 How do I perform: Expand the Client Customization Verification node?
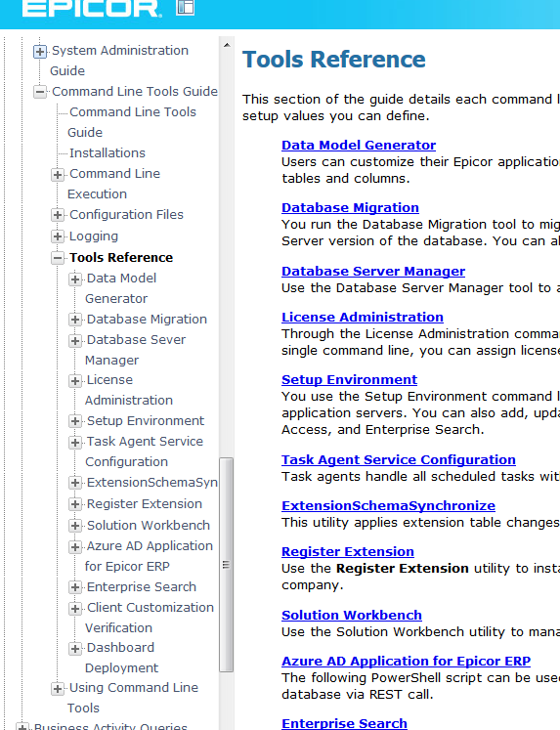tap(75, 608)
